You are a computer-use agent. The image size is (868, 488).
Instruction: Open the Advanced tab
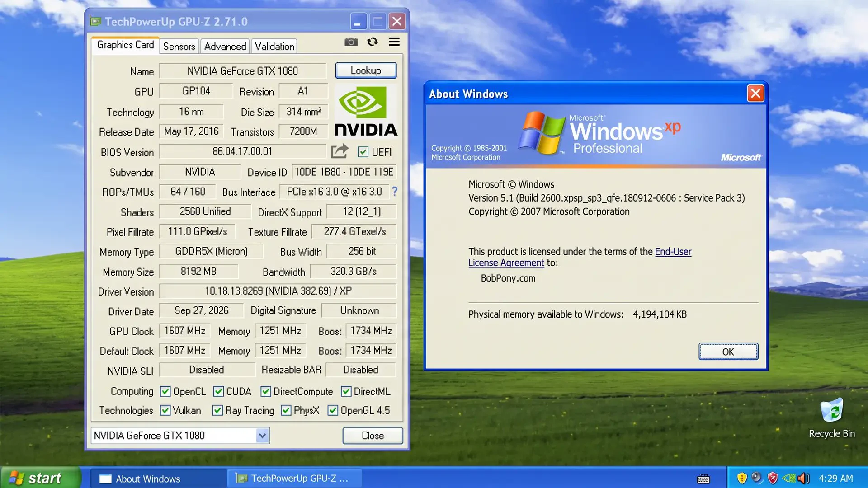(x=225, y=47)
